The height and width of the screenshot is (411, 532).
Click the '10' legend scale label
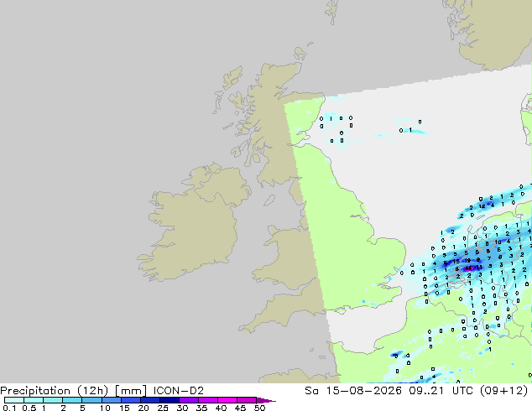tap(105, 408)
